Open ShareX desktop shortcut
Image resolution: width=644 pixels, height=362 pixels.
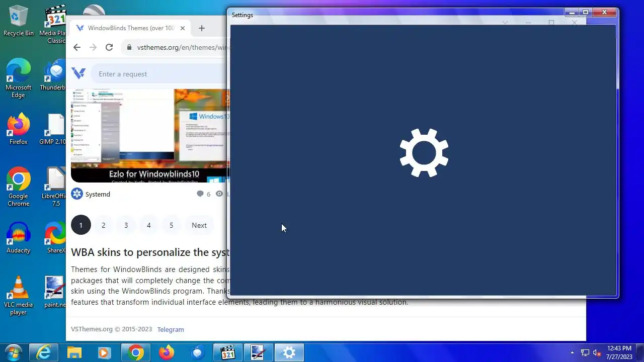point(54,238)
